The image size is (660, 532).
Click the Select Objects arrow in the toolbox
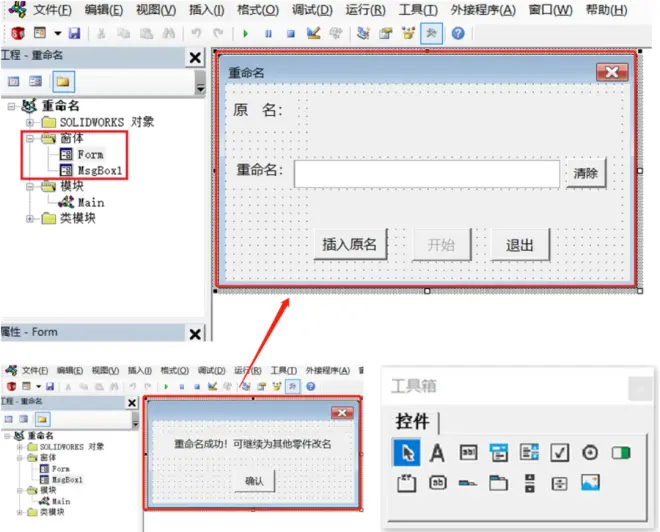pyautogui.click(x=407, y=452)
